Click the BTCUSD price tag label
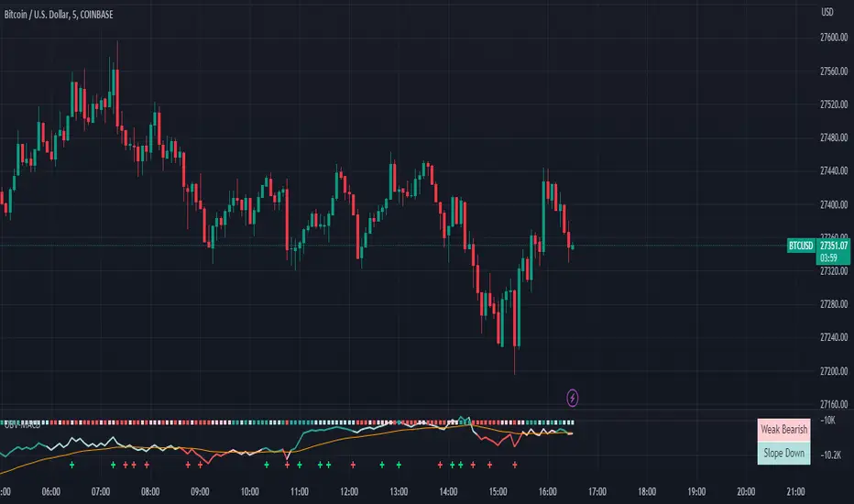 point(801,246)
